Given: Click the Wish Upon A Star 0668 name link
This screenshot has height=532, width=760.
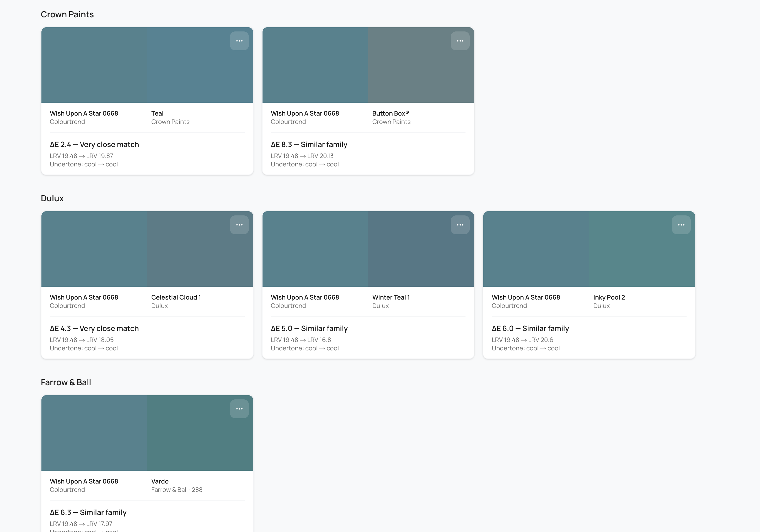Looking at the screenshot, I should 84,113.
